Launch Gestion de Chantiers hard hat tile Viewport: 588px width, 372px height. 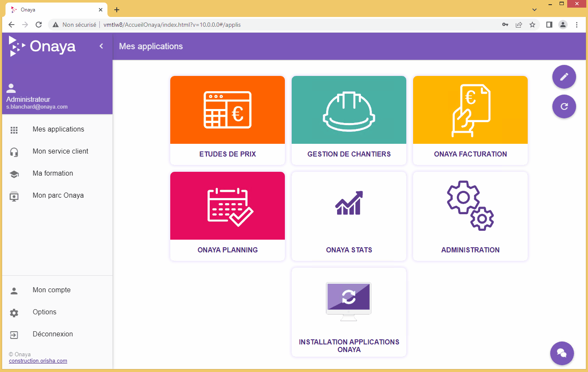tap(349, 120)
